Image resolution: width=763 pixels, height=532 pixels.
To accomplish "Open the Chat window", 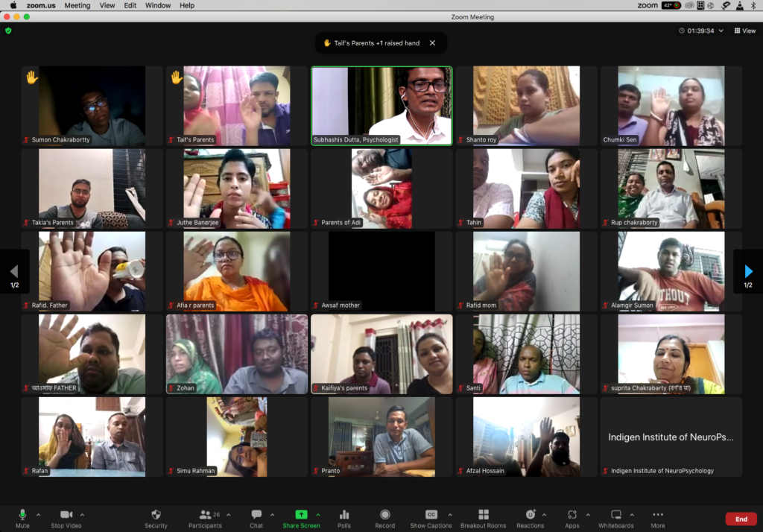I will [x=256, y=516].
